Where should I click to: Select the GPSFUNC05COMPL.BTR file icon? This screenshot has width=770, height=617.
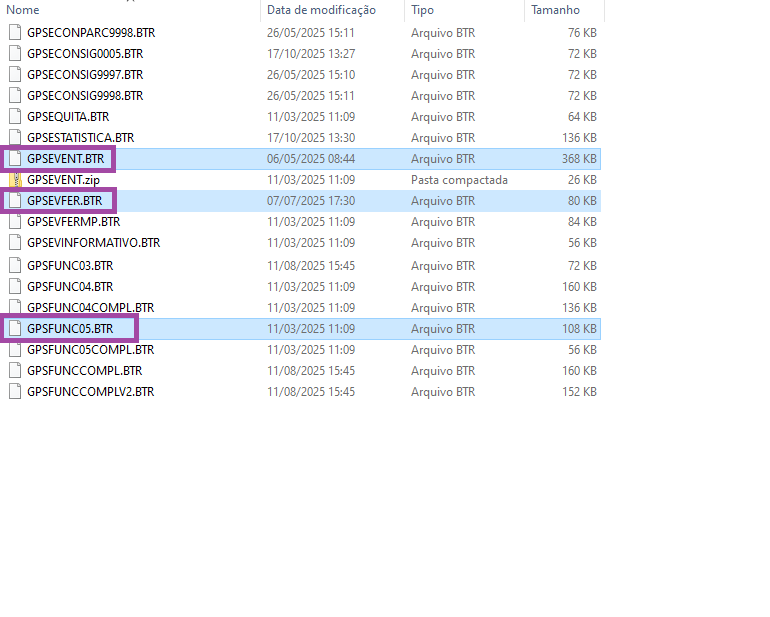(15, 350)
